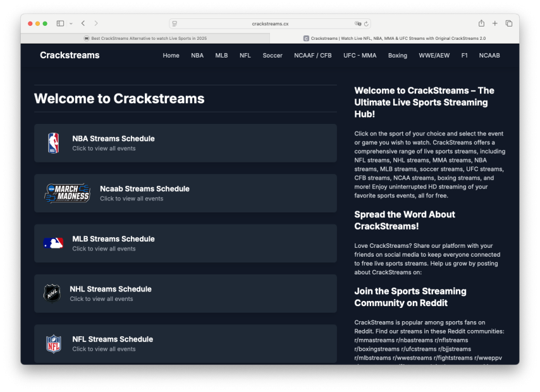Add a new tab with plus icon

(x=495, y=23)
